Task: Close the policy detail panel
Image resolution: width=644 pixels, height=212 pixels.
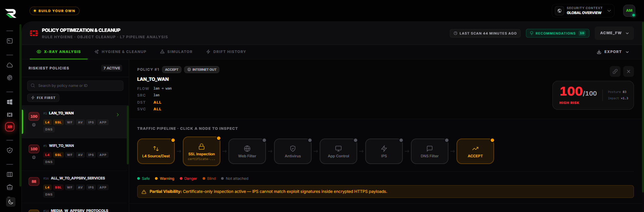Action: (x=629, y=71)
